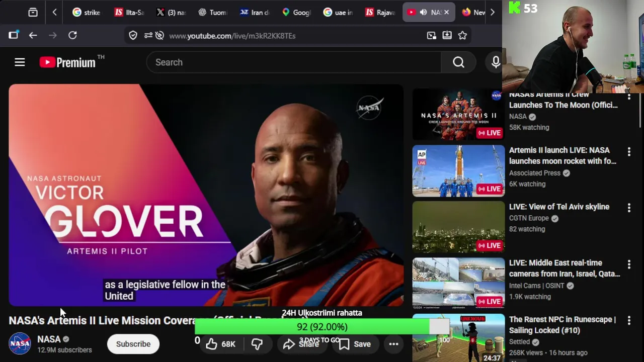The height and width of the screenshot is (362, 644).
Task: Click the '12.9M subscribers' text
Action: coord(64,350)
